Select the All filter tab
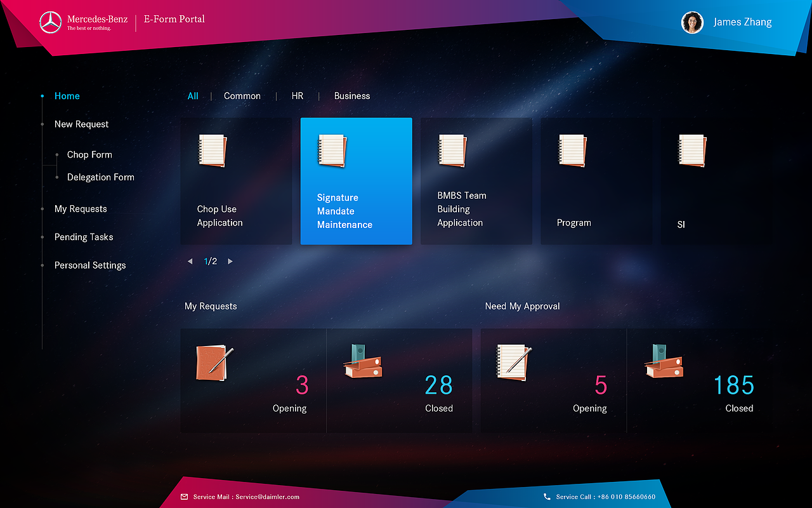812x508 pixels. [x=193, y=96]
